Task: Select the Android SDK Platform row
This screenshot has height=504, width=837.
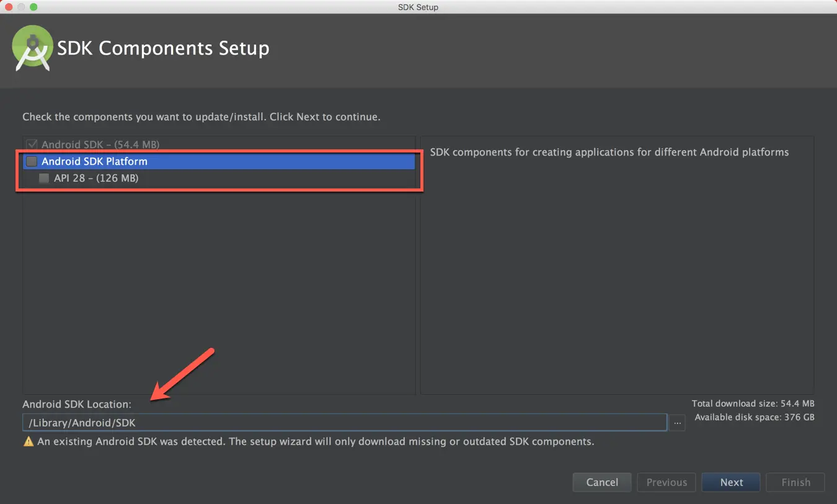Action: tap(219, 162)
